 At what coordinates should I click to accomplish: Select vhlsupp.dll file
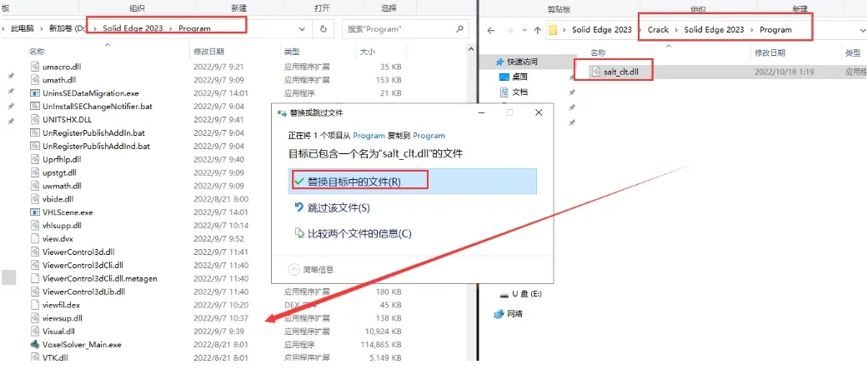pyautogui.click(x=62, y=225)
